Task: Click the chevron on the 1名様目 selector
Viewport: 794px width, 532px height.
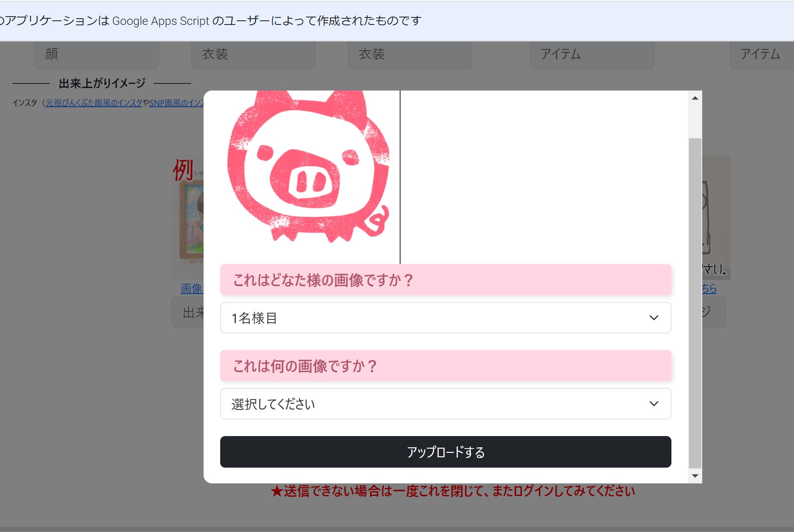Action: click(x=654, y=318)
